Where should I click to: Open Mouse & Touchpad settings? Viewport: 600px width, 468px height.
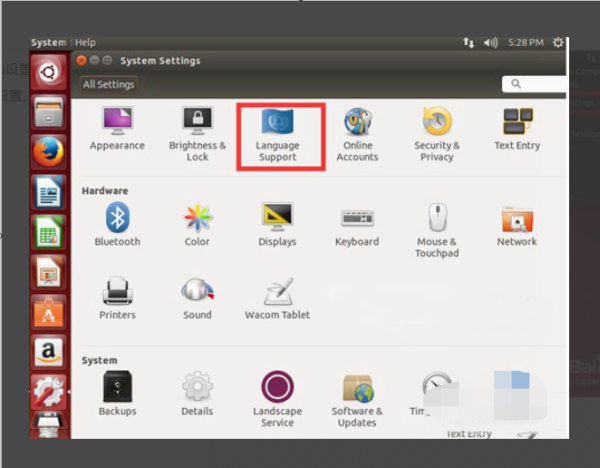437,230
